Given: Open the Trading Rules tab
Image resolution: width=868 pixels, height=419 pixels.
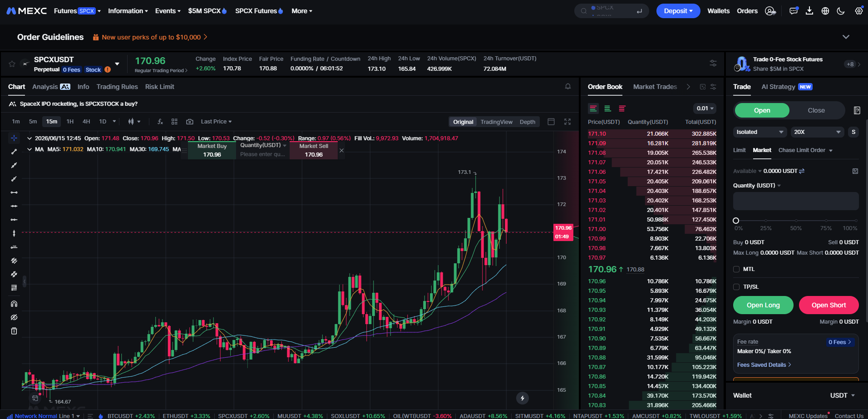Looking at the screenshot, I should click(x=117, y=87).
